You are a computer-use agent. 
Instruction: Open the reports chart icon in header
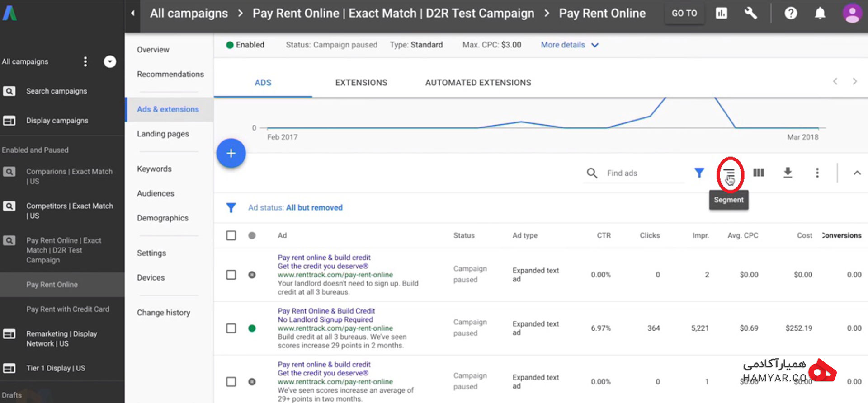(x=722, y=14)
